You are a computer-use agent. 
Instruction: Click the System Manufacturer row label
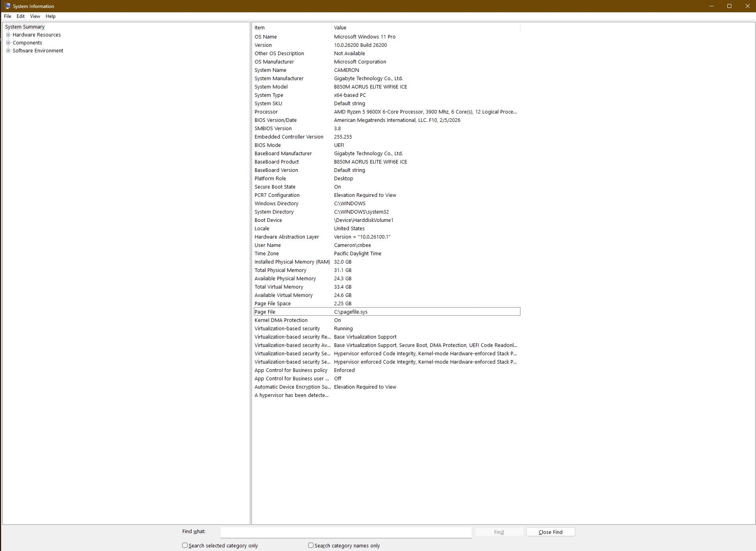pos(279,79)
